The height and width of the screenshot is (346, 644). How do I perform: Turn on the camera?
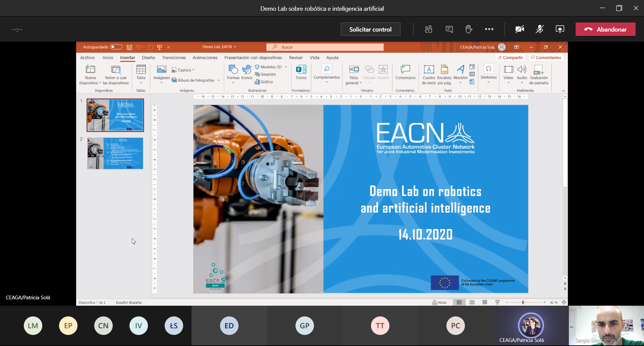click(519, 29)
